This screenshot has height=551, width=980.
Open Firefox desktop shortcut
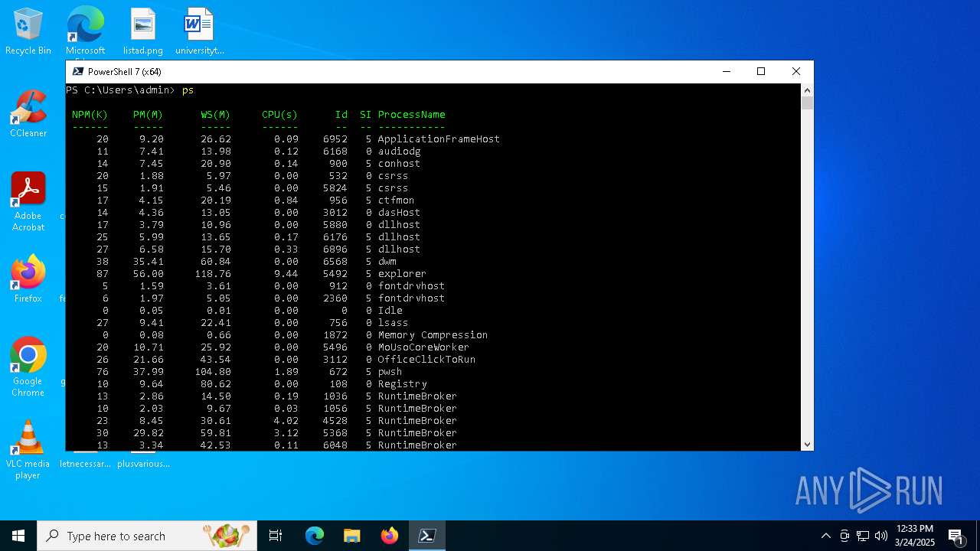pos(28,279)
